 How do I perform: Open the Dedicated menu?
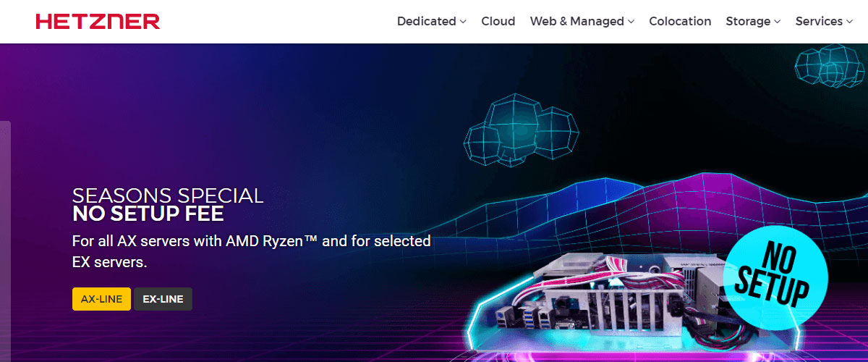(x=432, y=22)
